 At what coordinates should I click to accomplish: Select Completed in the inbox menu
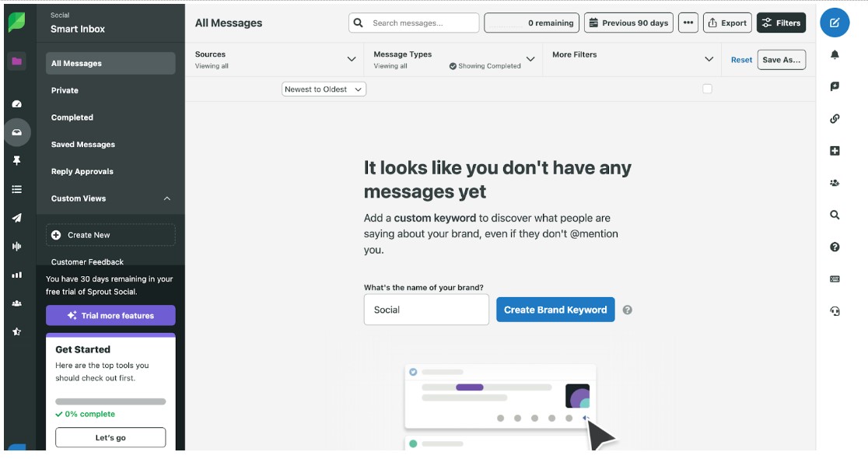(x=72, y=117)
